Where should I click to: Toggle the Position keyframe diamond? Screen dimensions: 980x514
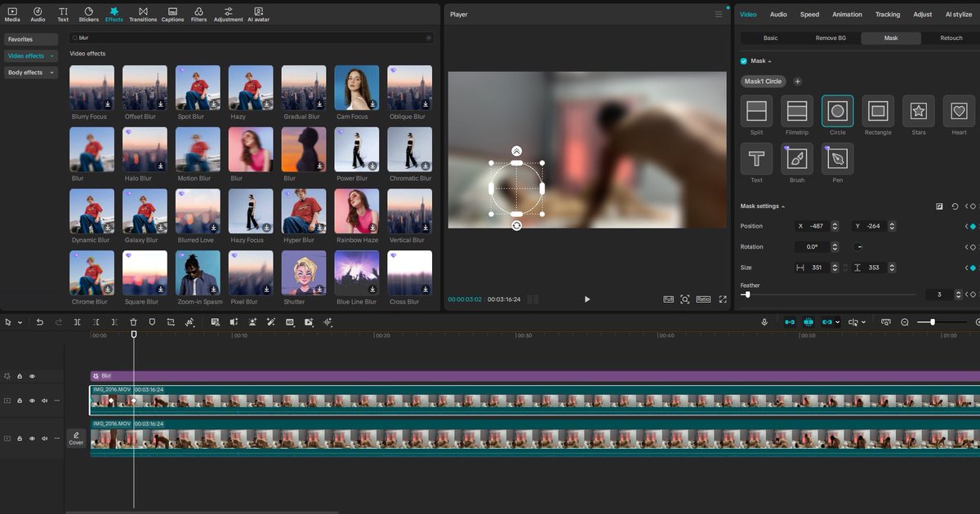[x=972, y=226]
